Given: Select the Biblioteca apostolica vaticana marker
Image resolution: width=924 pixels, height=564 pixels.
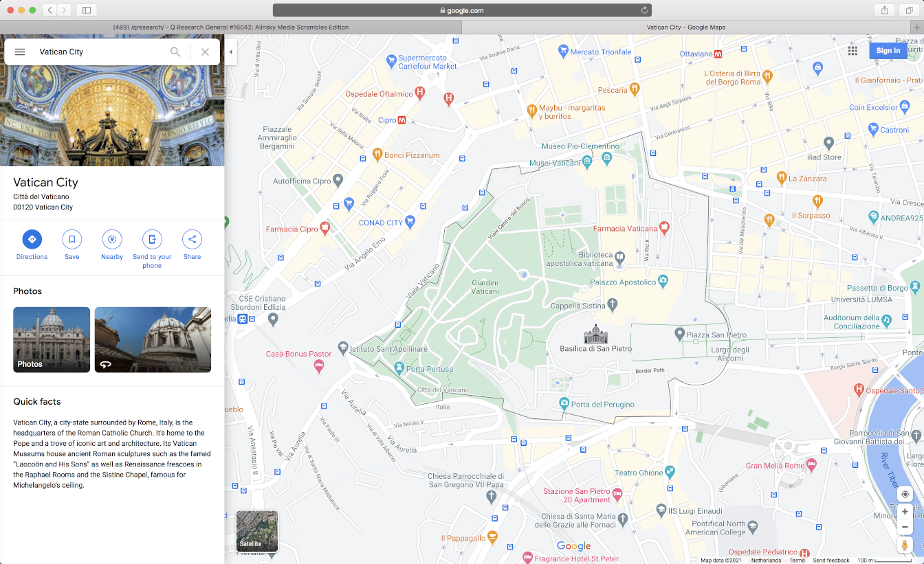Looking at the screenshot, I should click(620, 258).
